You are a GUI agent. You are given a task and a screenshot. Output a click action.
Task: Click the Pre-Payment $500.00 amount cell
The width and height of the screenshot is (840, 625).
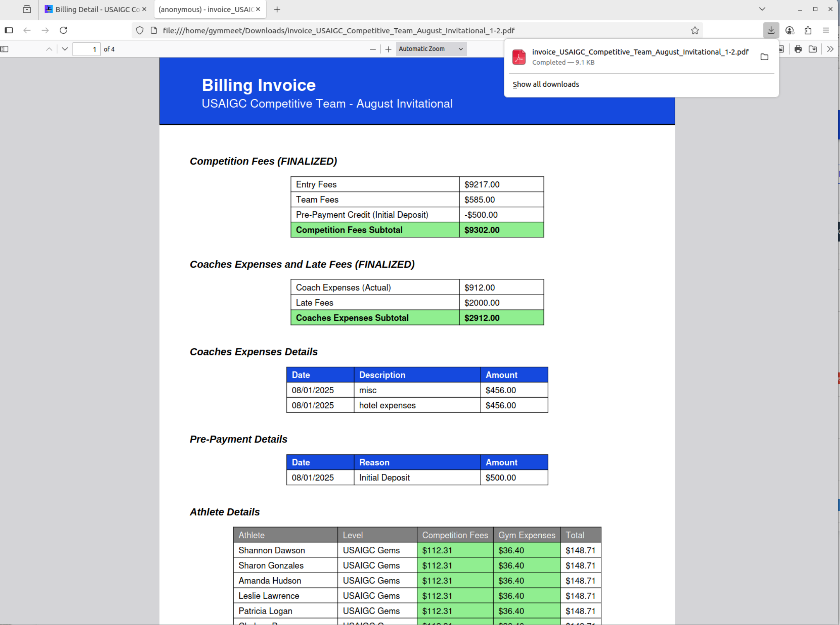pos(514,477)
